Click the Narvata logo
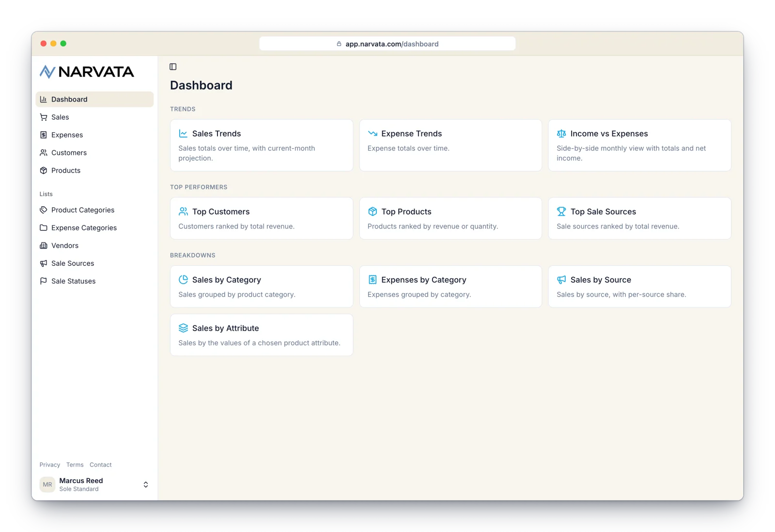 click(87, 72)
